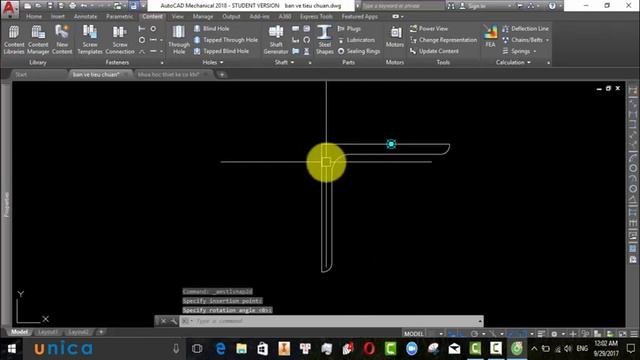Image resolution: width=640 pixels, height=360 pixels.
Task: Click the keyword search box
Action: [403, 6]
